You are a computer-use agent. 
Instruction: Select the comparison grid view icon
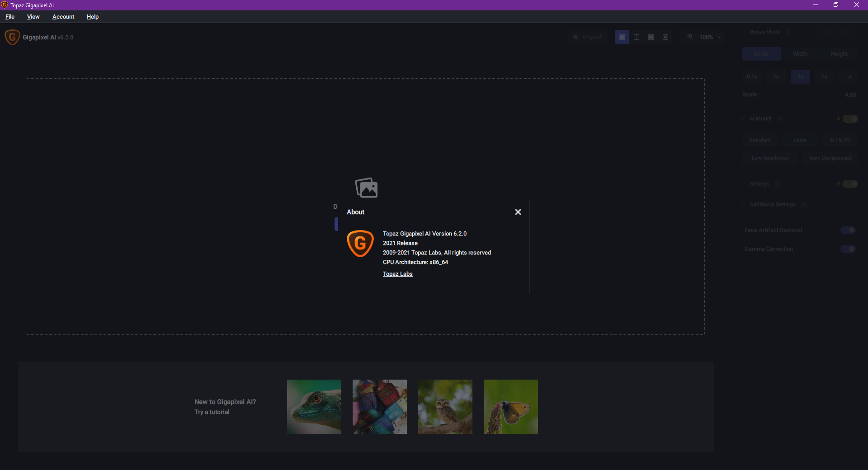[x=665, y=37]
